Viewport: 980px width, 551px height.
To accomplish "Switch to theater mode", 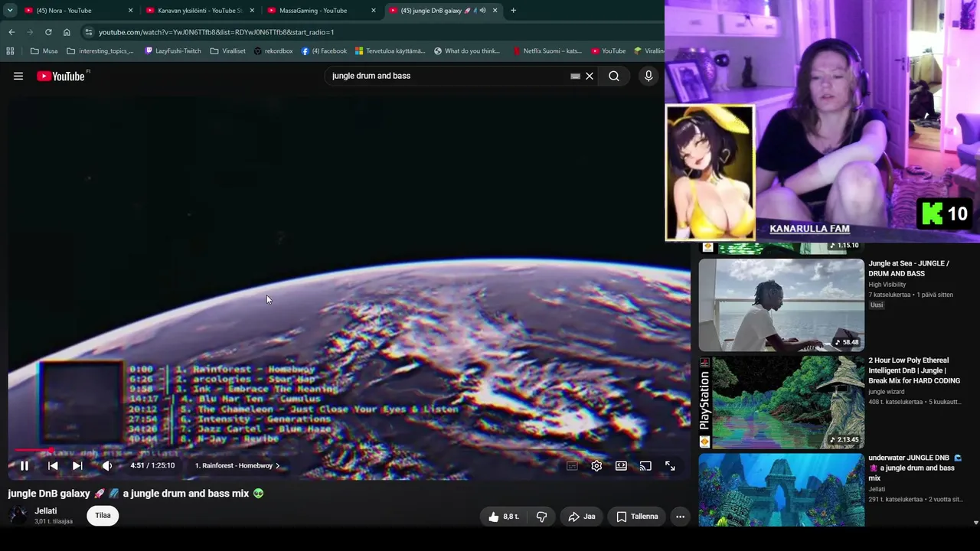I will coord(621,465).
